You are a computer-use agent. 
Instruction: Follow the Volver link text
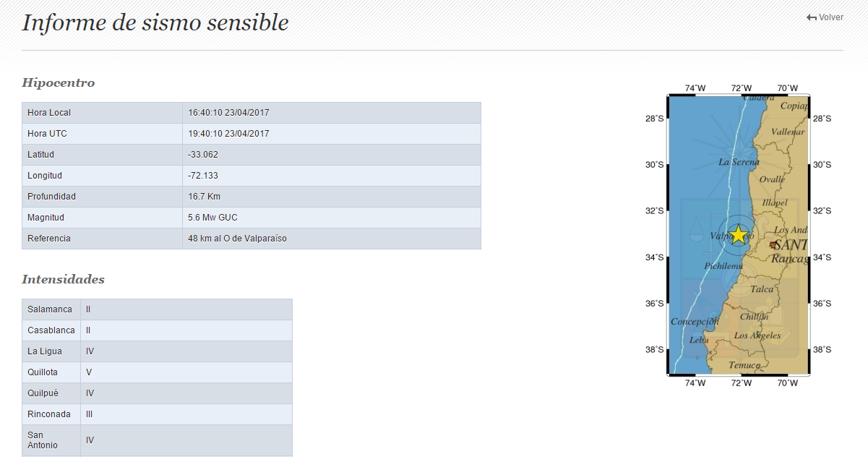830,17
